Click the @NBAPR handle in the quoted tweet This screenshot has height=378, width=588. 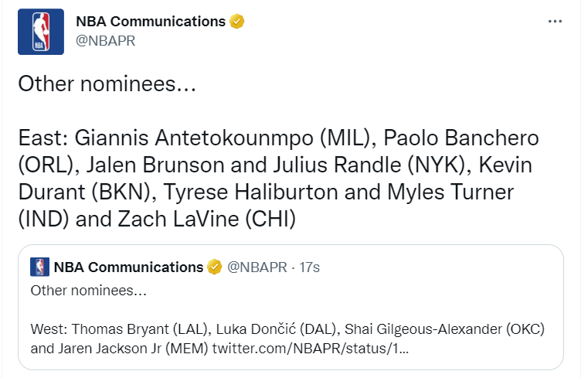(x=257, y=267)
